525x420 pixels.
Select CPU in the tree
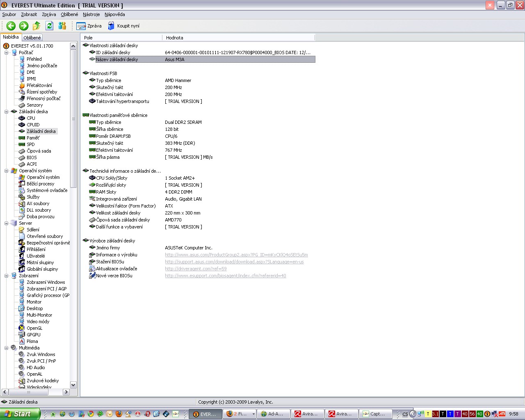coord(31,118)
